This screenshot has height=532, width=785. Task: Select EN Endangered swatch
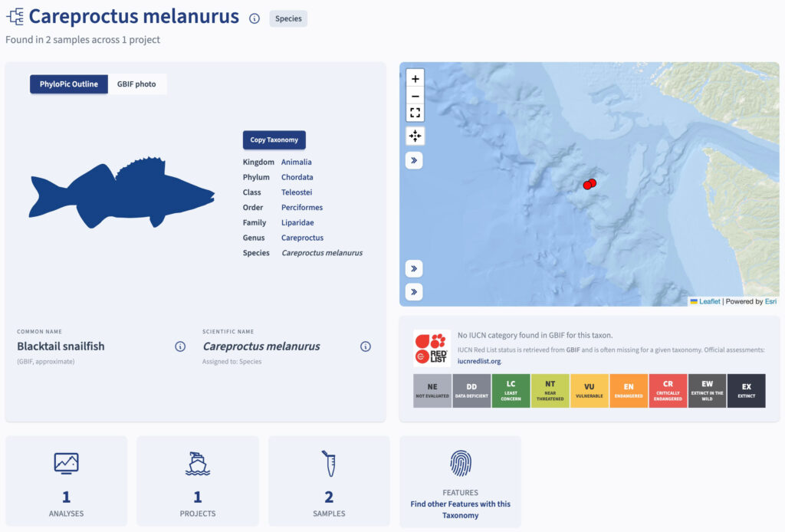pos(629,391)
